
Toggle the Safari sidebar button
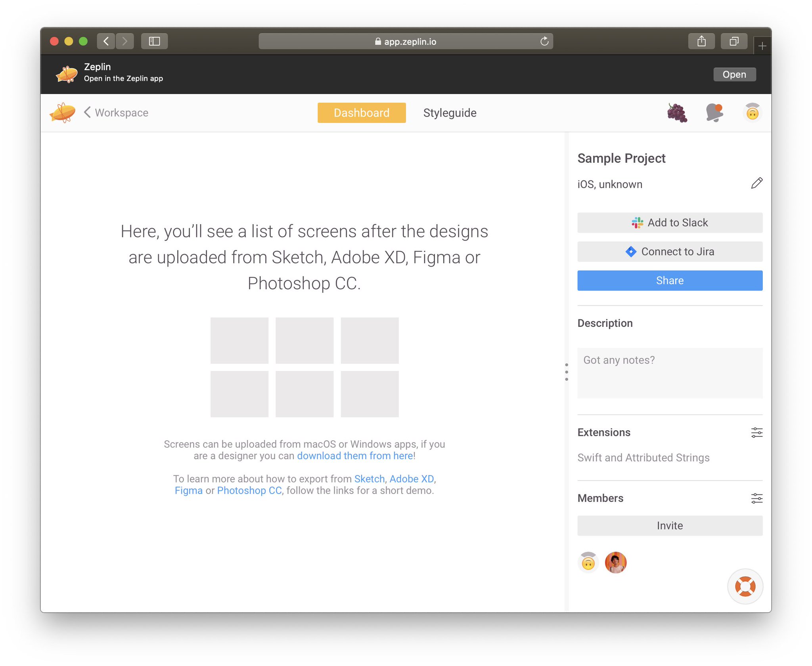[154, 41]
